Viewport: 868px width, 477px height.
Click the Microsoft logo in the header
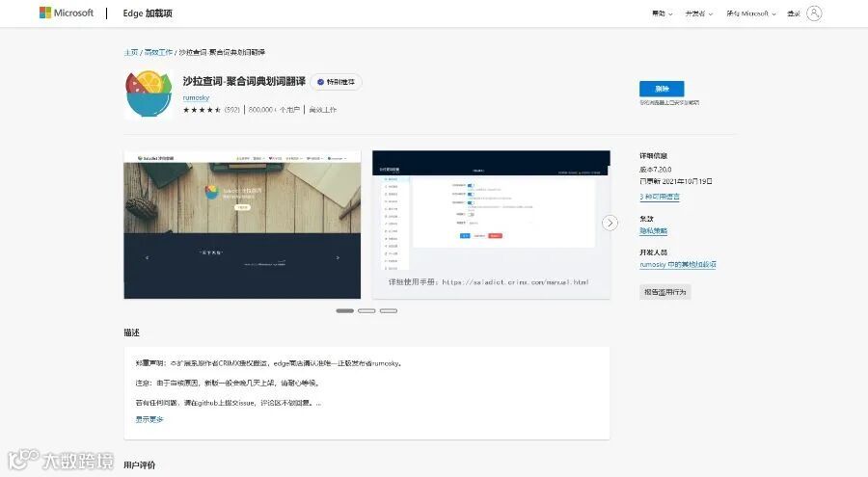point(66,13)
